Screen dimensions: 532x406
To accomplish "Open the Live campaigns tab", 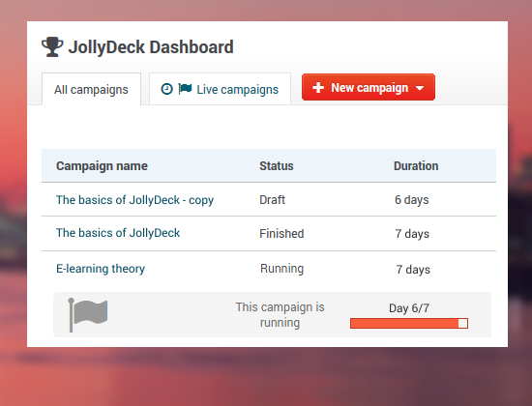I will click(x=220, y=89).
